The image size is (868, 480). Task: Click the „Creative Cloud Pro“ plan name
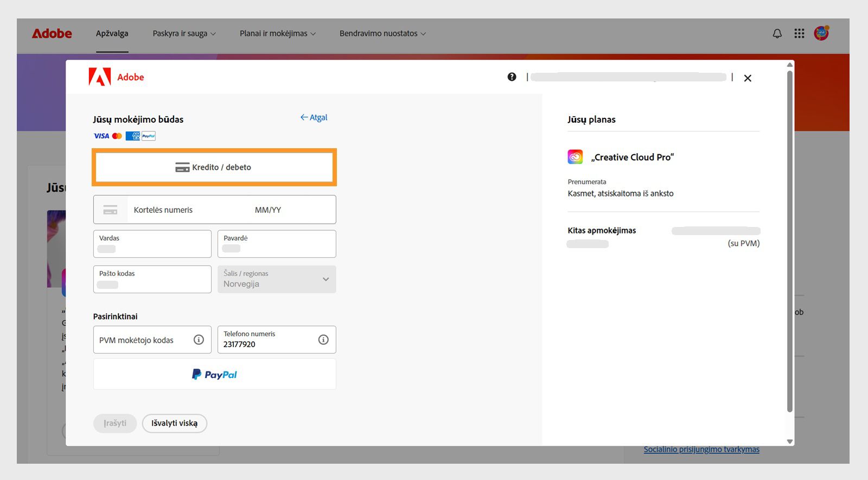633,157
